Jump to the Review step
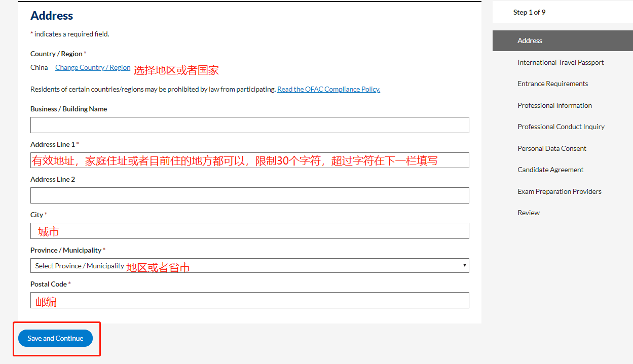The height and width of the screenshot is (364, 633). tap(529, 213)
